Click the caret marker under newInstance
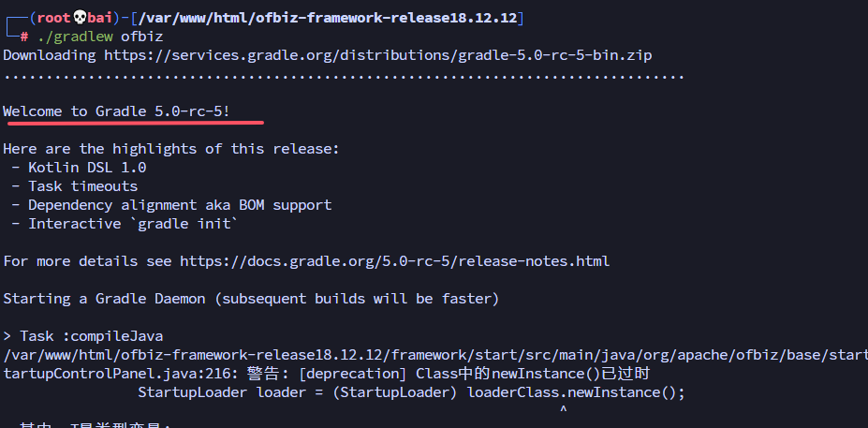Viewport: 868px width, 428px height. (563, 409)
